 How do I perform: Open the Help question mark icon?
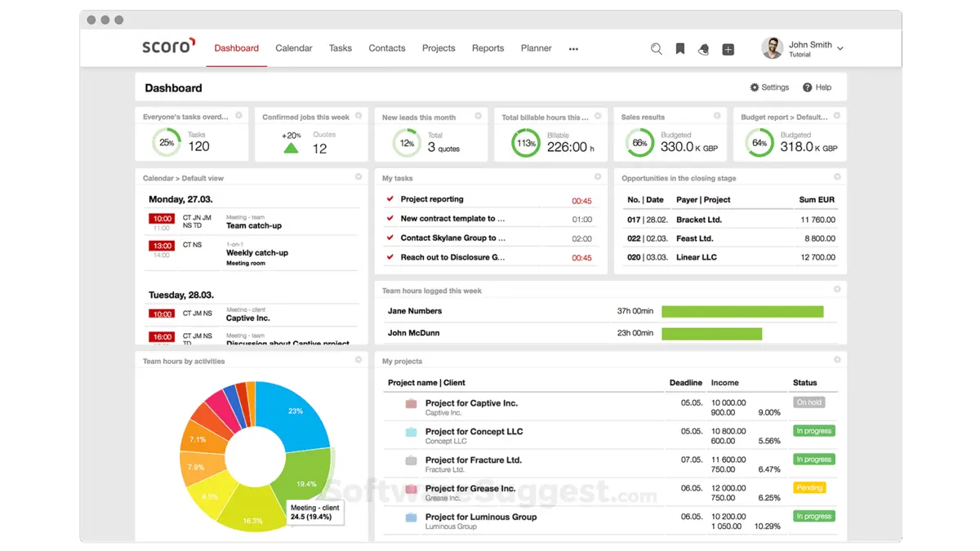point(807,87)
